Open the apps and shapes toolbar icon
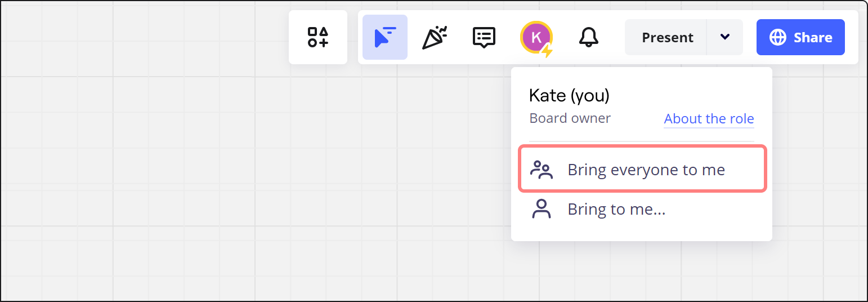This screenshot has height=302, width=868. point(318,37)
